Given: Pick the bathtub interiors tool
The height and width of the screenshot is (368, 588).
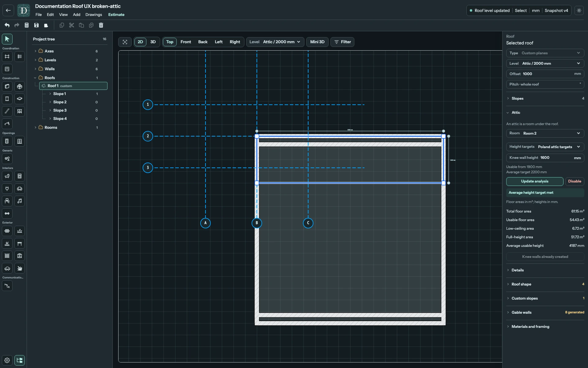Looking at the screenshot, I should click(x=7, y=176).
